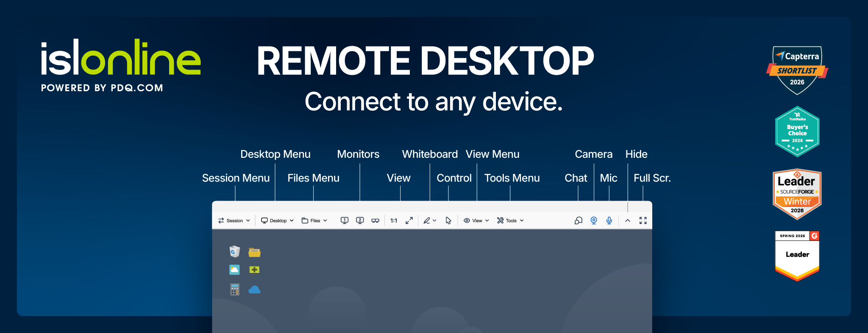The width and height of the screenshot is (868, 333).
Task: Open the yellow folder desktop icon
Action: (x=254, y=252)
